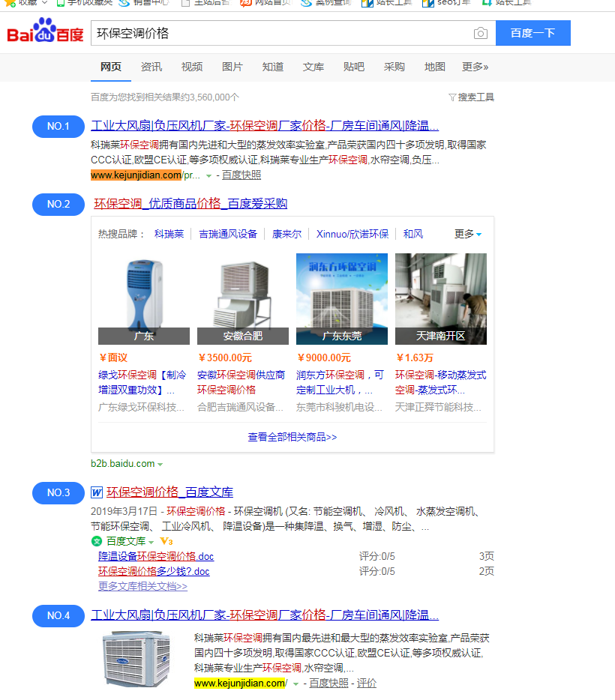
Task: Click the green verified shield beside 百度文库
Action: (97, 542)
